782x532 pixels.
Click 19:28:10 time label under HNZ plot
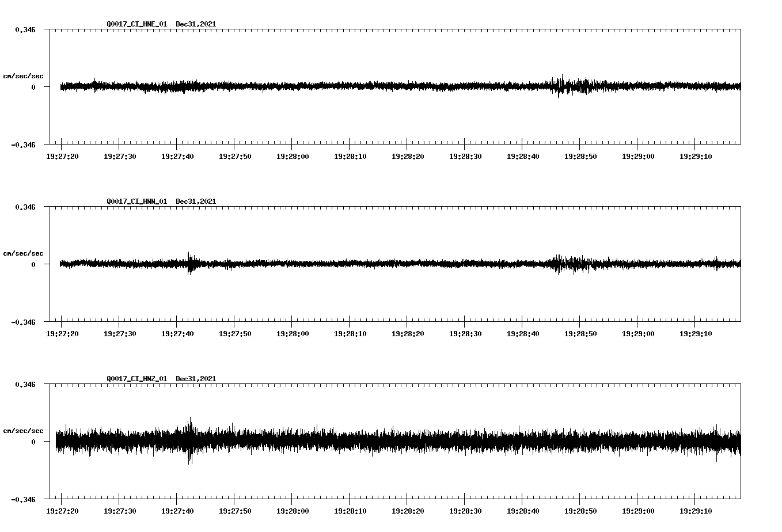pyautogui.click(x=350, y=511)
